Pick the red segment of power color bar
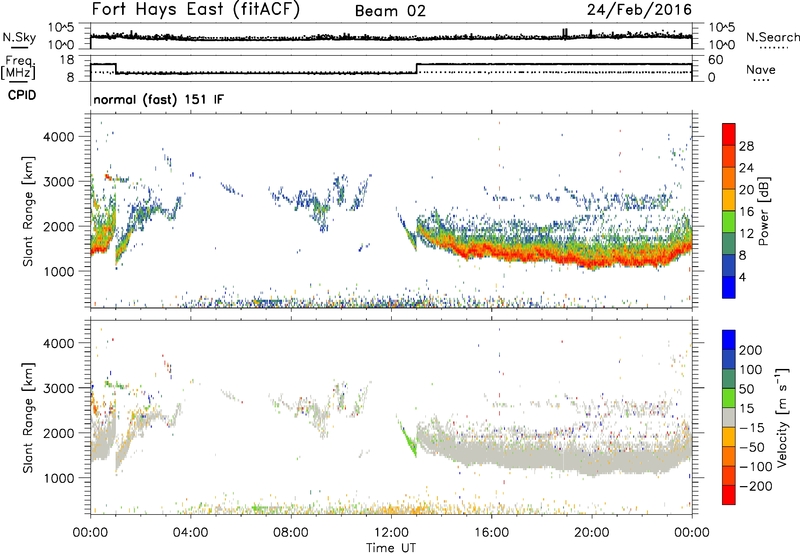 pos(729,134)
